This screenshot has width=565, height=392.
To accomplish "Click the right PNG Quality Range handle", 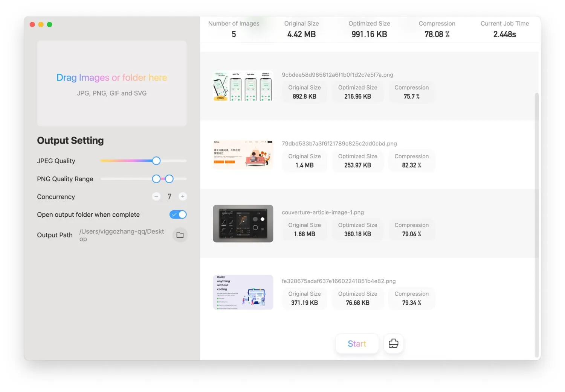I will tap(169, 179).
